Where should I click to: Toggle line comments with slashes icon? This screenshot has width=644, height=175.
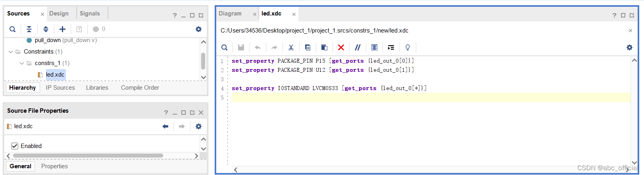click(358, 47)
